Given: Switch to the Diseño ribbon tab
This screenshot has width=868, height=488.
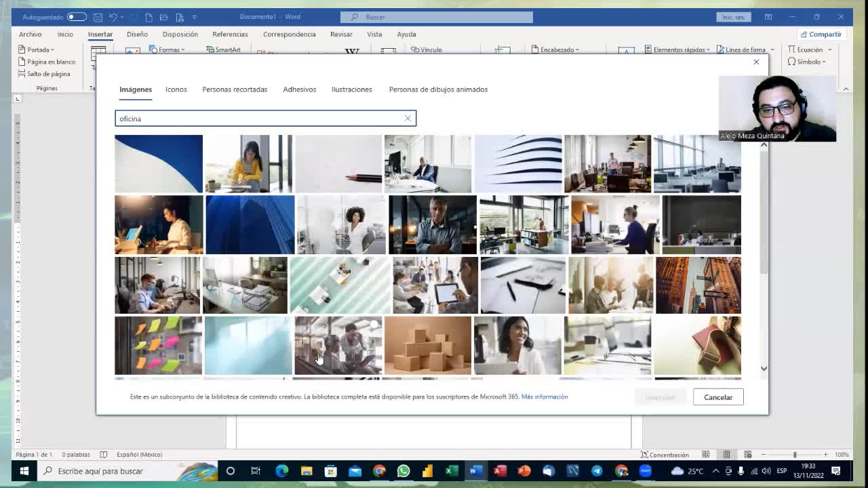Looking at the screenshot, I should tap(137, 34).
